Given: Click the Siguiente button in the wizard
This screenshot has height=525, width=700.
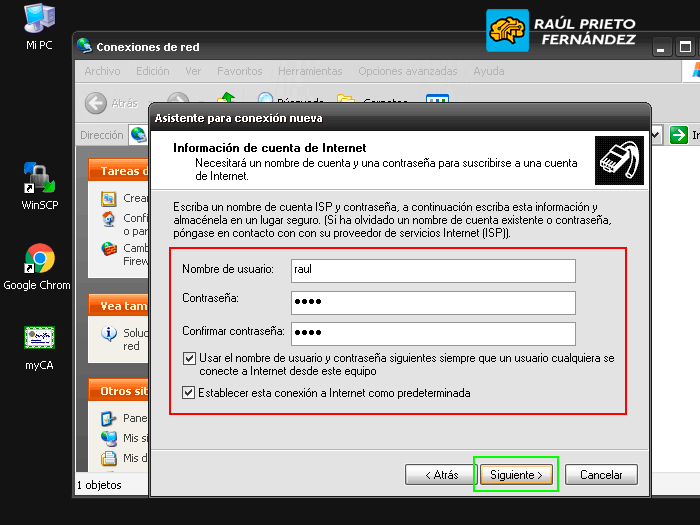Looking at the screenshot, I should click(515, 474).
